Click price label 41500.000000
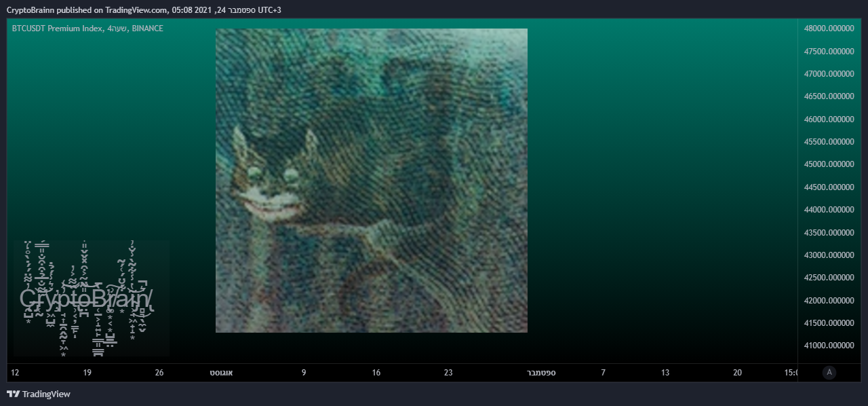This screenshot has height=406, width=868. pos(829,322)
